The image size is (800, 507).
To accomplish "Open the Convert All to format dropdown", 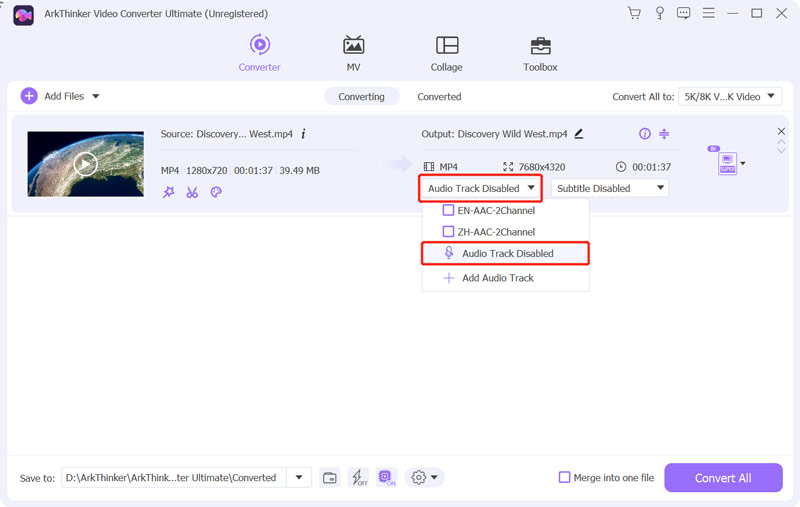I will 730,96.
